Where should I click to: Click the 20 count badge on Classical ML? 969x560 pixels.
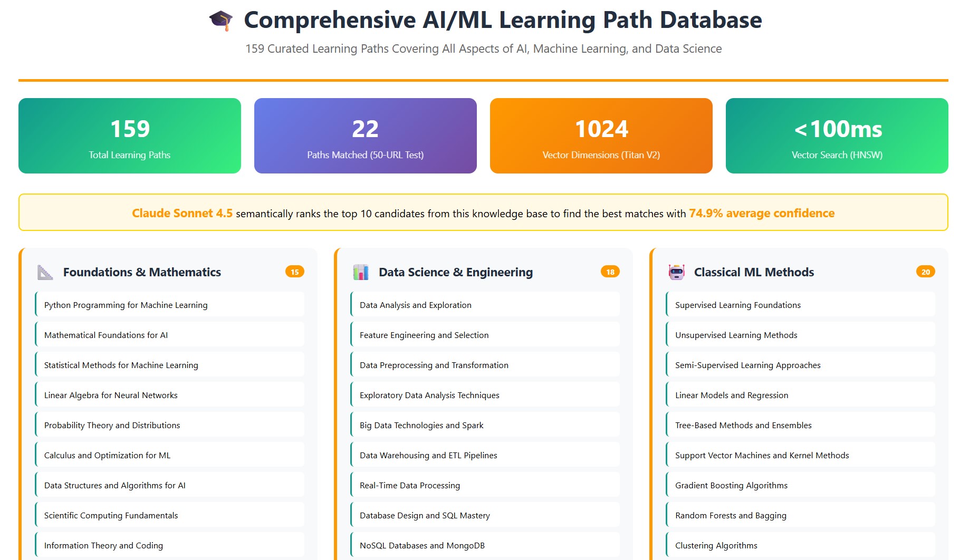(926, 272)
